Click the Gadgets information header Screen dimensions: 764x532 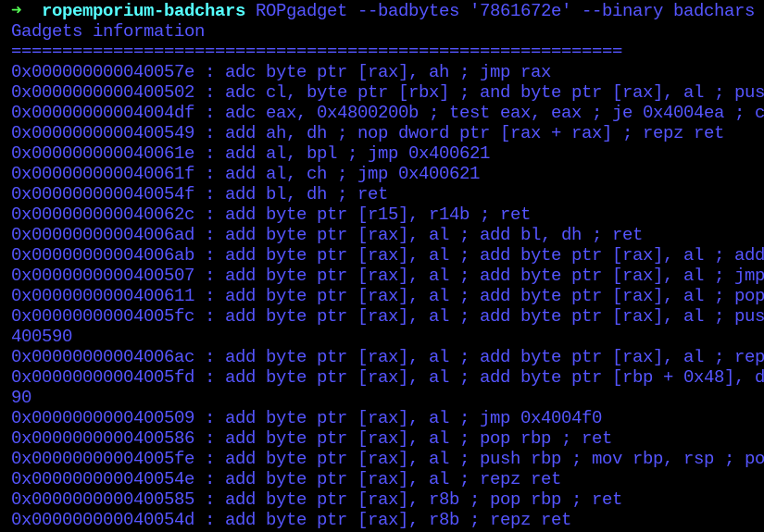107,31
